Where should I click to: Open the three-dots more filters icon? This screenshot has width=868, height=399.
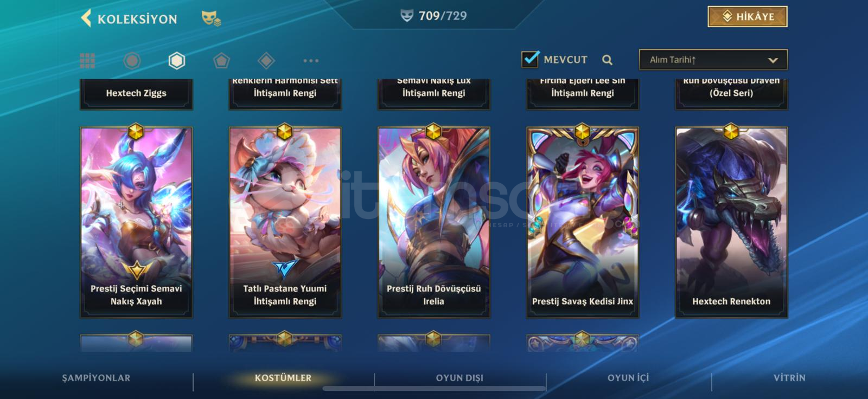click(x=311, y=61)
